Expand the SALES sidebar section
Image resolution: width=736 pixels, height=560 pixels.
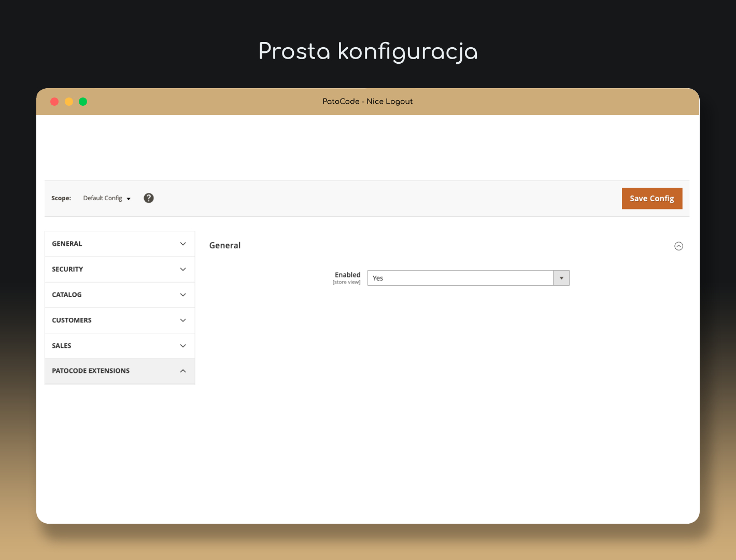click(119, 345)
